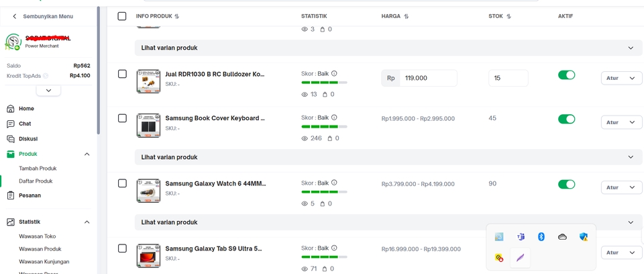Image resolution: width=644 pixels, height=274 pixels.
Task: Click info icon beside Skor for Galaxy Watch 6
Action: pos(334,183)
